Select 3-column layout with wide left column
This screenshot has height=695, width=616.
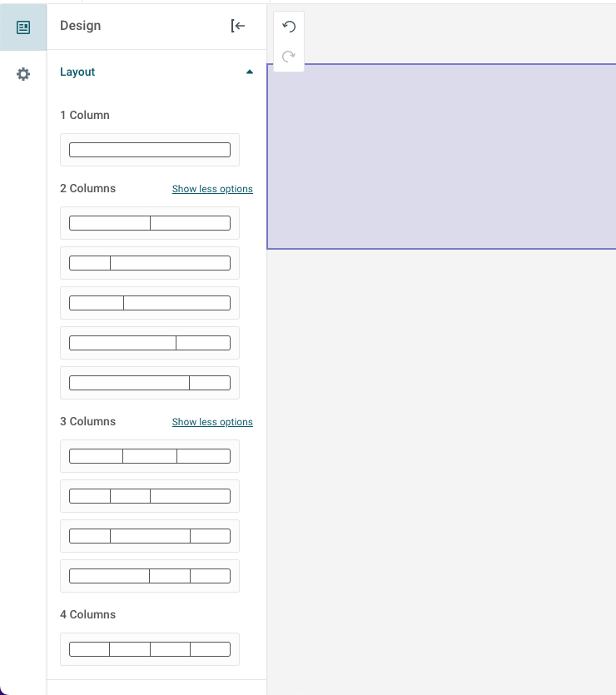coord(150,576)
